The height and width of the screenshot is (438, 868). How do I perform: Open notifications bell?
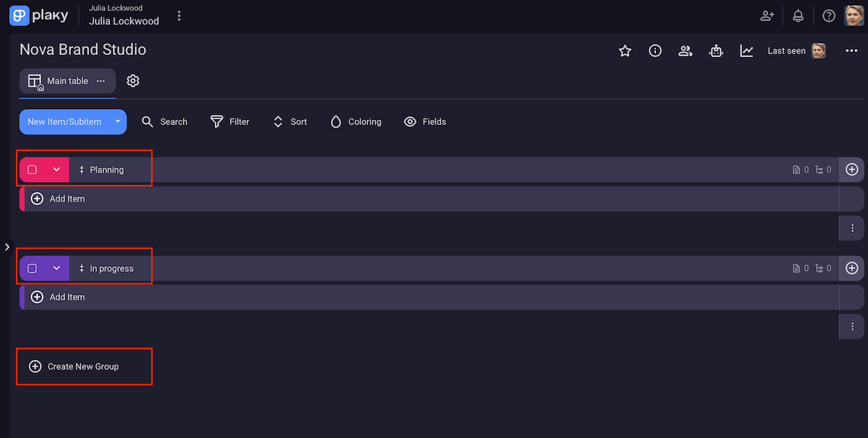[x=799, y=16]
